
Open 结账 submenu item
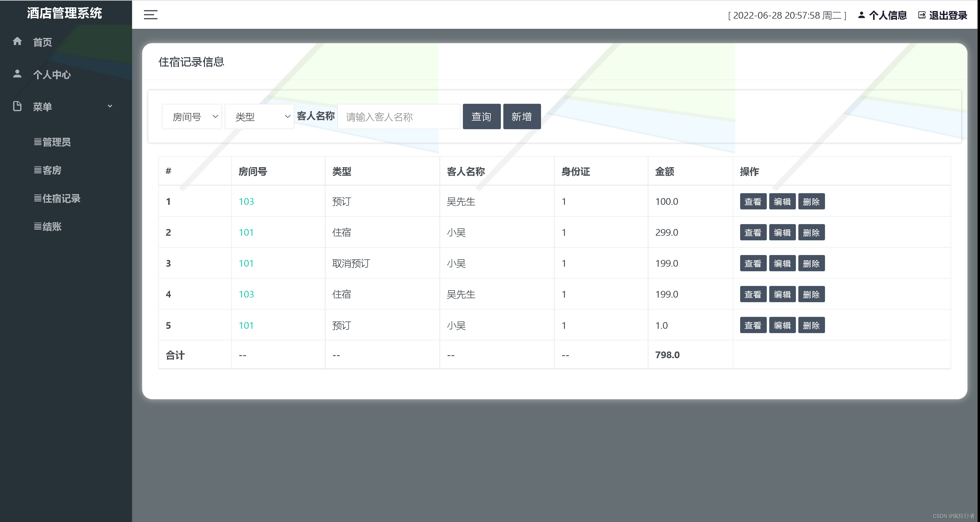tap(48, 227)
